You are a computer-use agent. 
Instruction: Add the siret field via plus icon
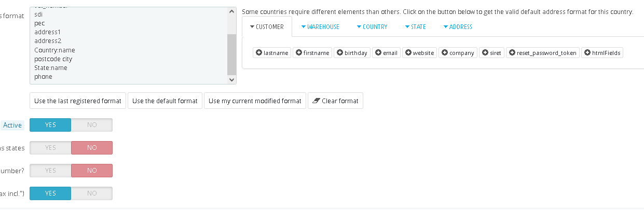(485, 53)
